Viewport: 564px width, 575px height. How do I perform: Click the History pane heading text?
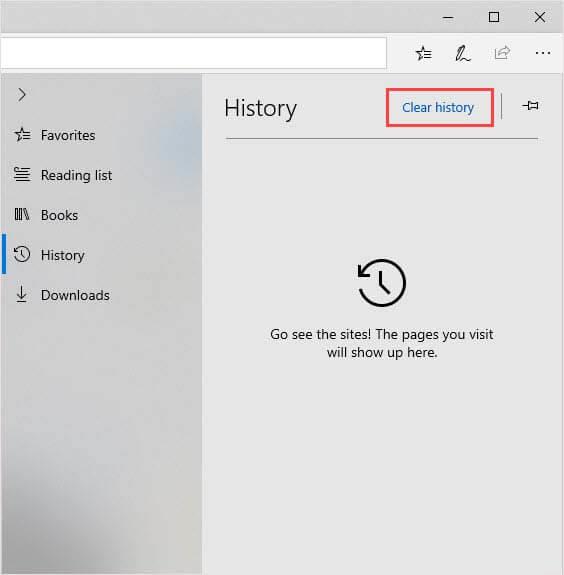tap(260, 109)
